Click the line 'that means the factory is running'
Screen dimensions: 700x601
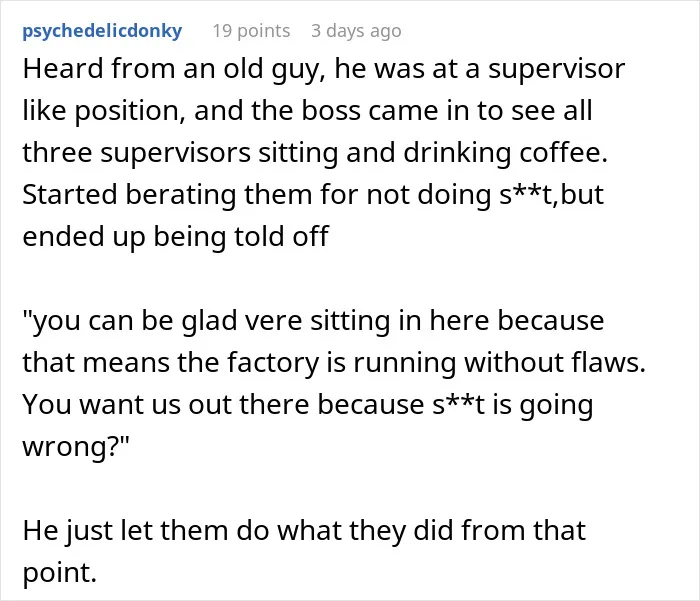334,362
